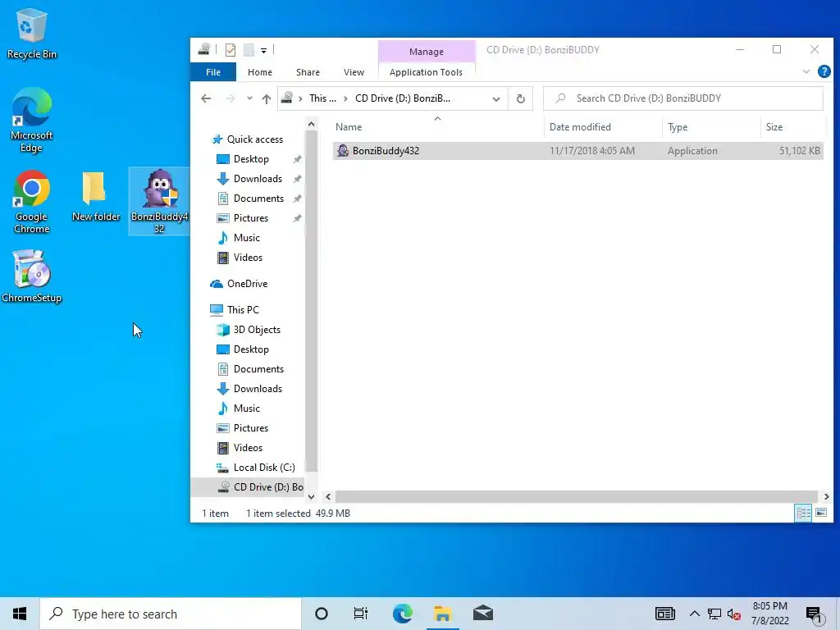Switch to Large icons view in status bar
The image size is (840, 630).
click(x=820, y=513)
